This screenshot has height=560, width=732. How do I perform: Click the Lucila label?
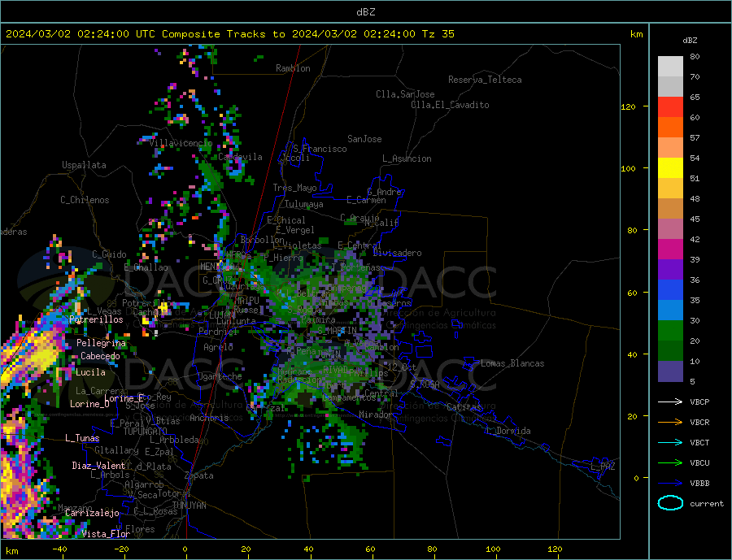pyautogui.click(x=90, y=372)
